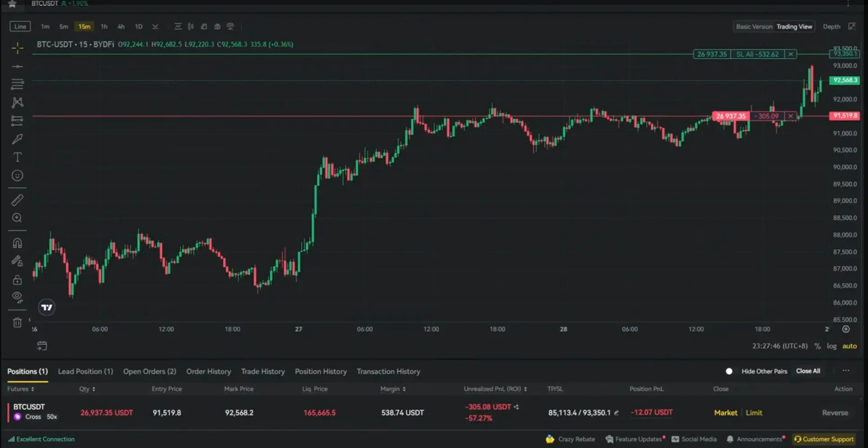Viewport: 868px width, 448px height.
Task: Toggle log scale on the price axis
Action: (x=832, y=346)
